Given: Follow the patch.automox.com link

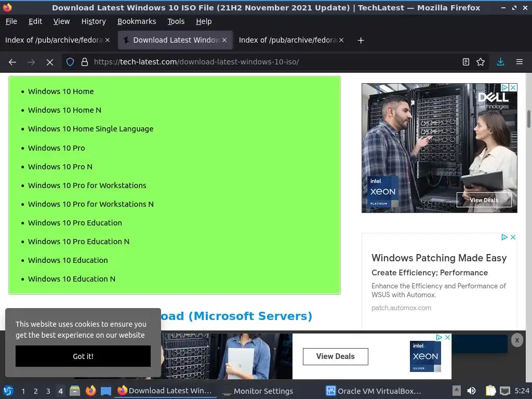Looking at the screenshot, I should [401, 308].
